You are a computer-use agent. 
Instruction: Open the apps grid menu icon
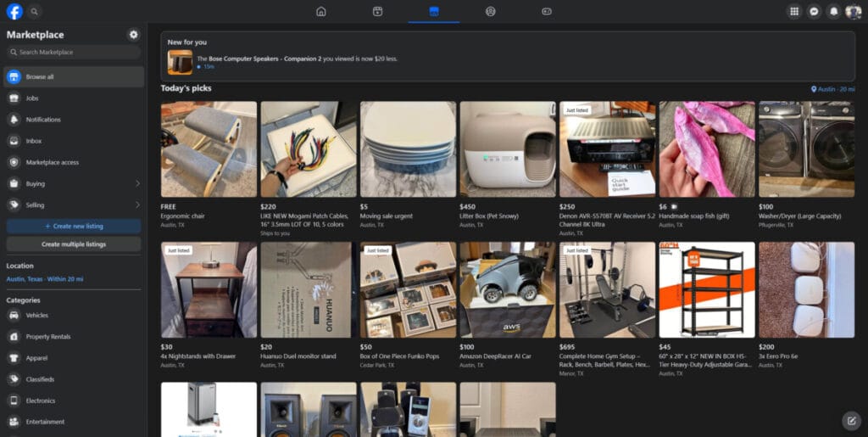(x=793, y=11)
